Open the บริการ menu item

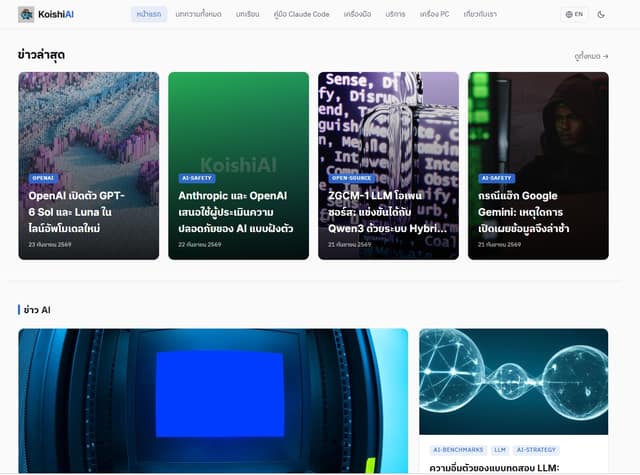coord(395,14)
